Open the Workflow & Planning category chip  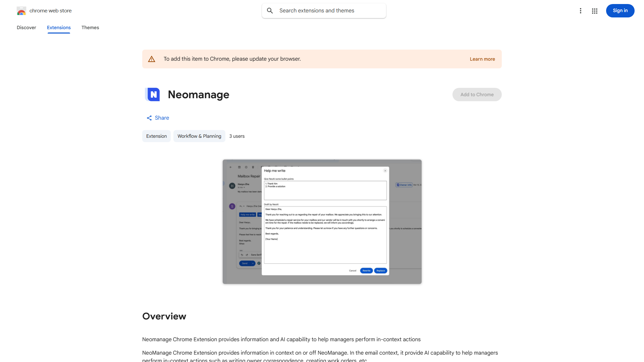coord(199,136)
